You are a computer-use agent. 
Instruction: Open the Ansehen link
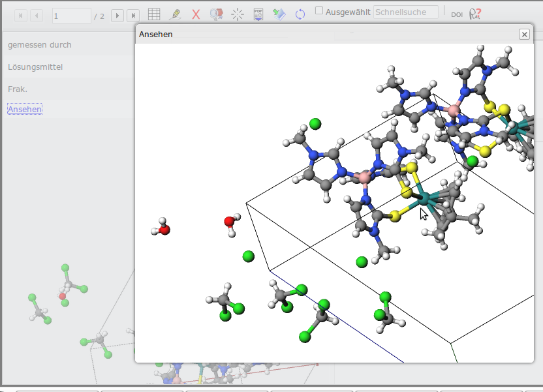25,110
